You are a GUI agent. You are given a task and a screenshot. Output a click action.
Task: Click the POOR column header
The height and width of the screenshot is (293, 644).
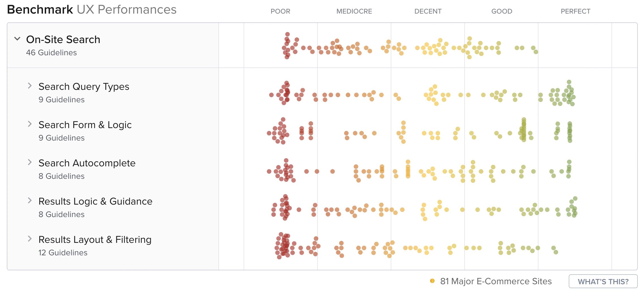coord(280,11)
